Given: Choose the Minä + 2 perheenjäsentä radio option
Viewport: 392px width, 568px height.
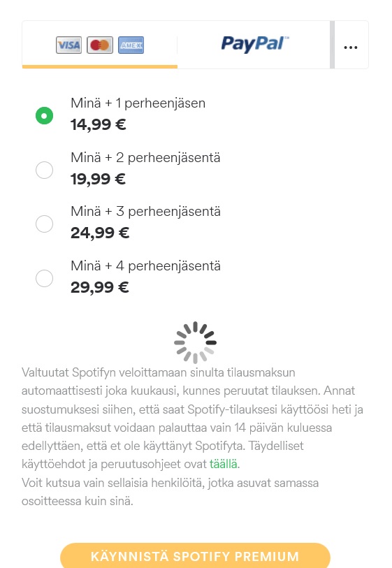Looking at the screenshot, I should pos(44,170).
